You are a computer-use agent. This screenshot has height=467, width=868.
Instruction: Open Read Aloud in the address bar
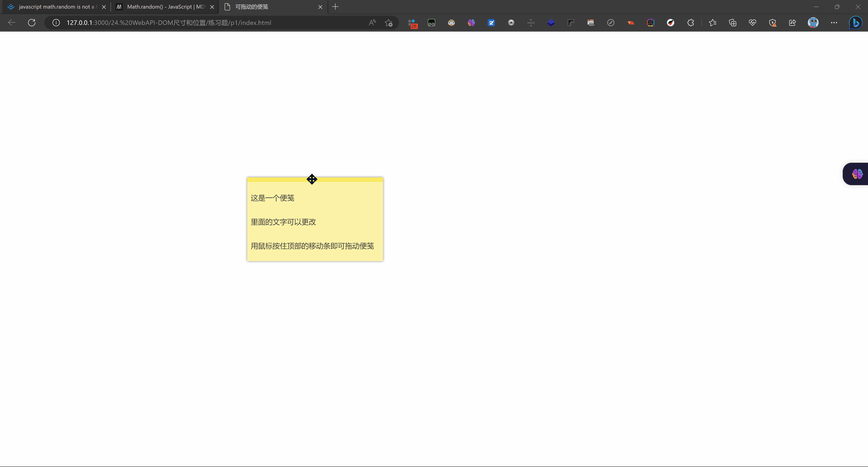(372, 23)
